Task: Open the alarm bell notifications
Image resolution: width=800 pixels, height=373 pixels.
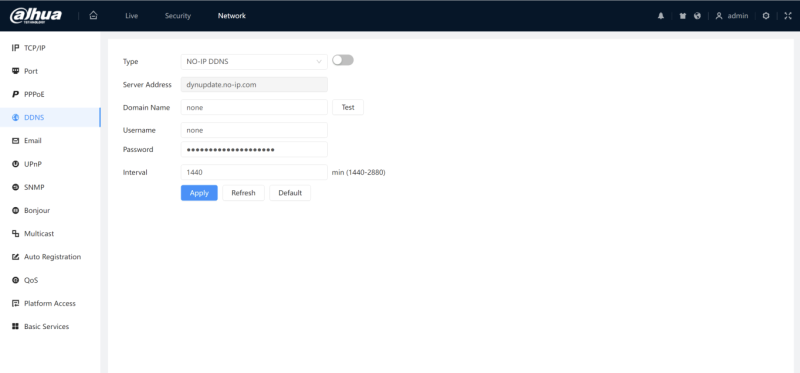Action: point(661,16)
